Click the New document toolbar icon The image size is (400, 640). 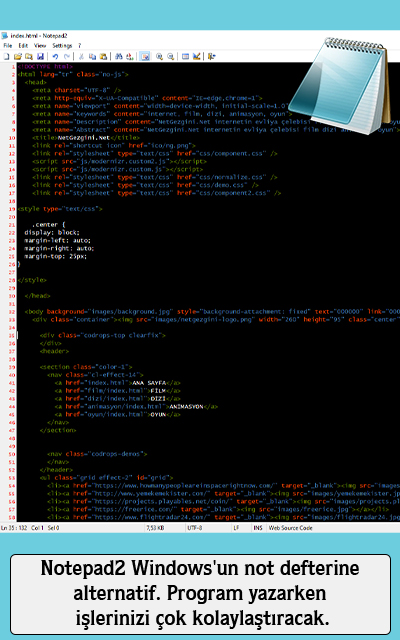pyautogui.click(x=7, y=56)
